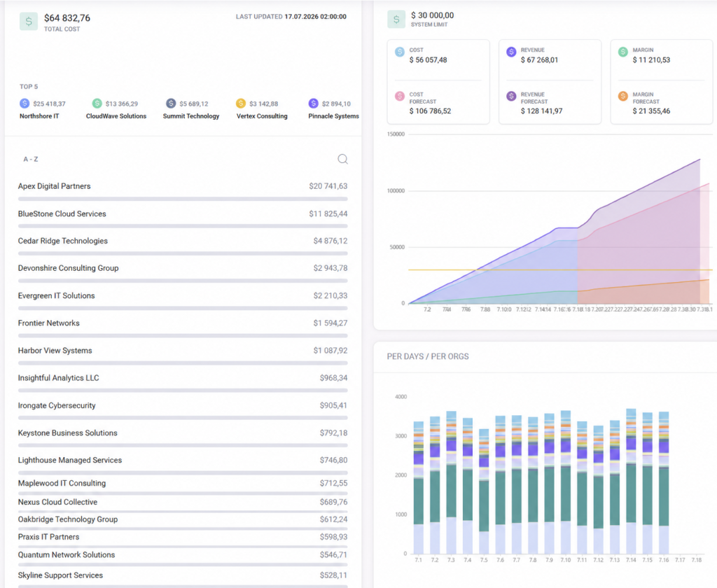This screenshot has height=588, width=717.
Task: Select Summit Technology in the Top 5
Action: 191,116
